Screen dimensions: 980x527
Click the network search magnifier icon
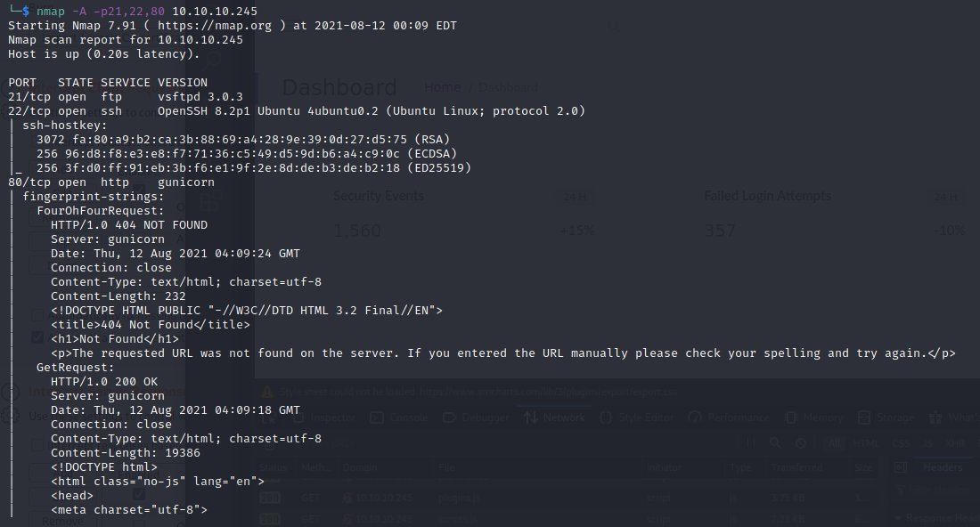pyautogui.click(x=776, y=442)
